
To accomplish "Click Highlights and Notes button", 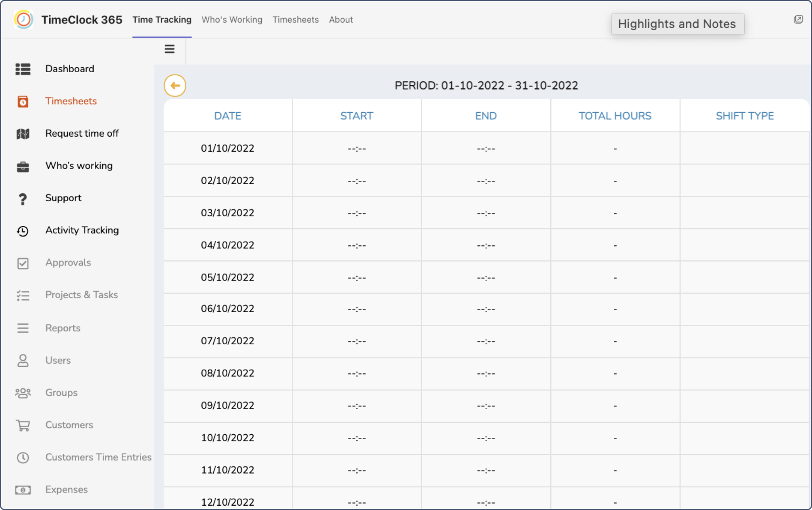I will tap(677, 24).
